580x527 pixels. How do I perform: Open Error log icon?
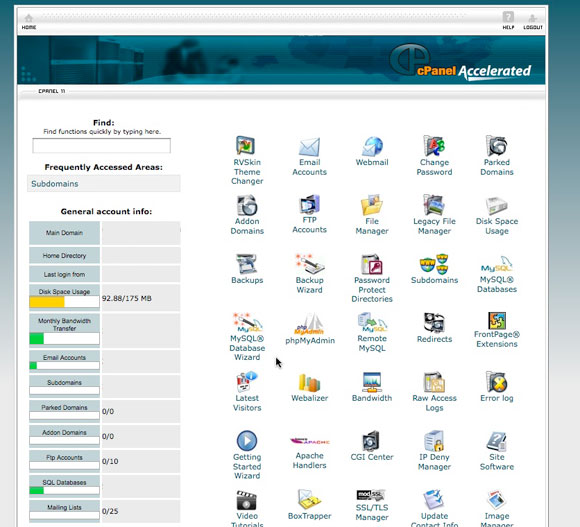pos(496,382)
